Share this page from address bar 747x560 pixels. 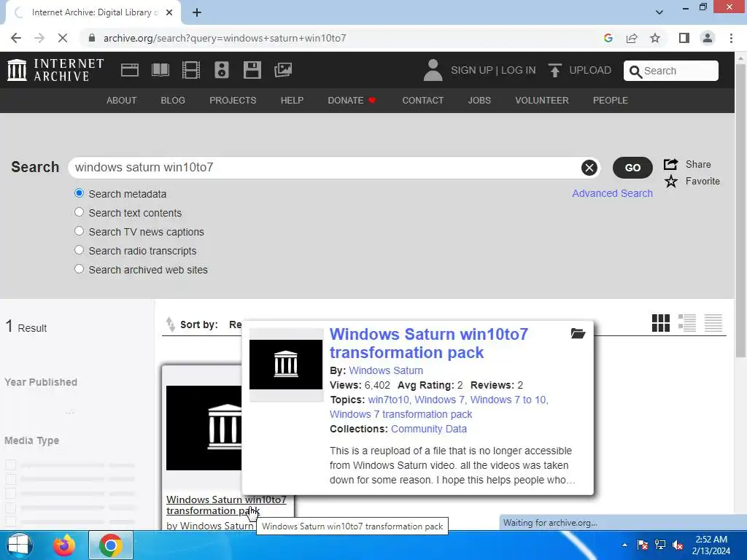pos(632,38)
